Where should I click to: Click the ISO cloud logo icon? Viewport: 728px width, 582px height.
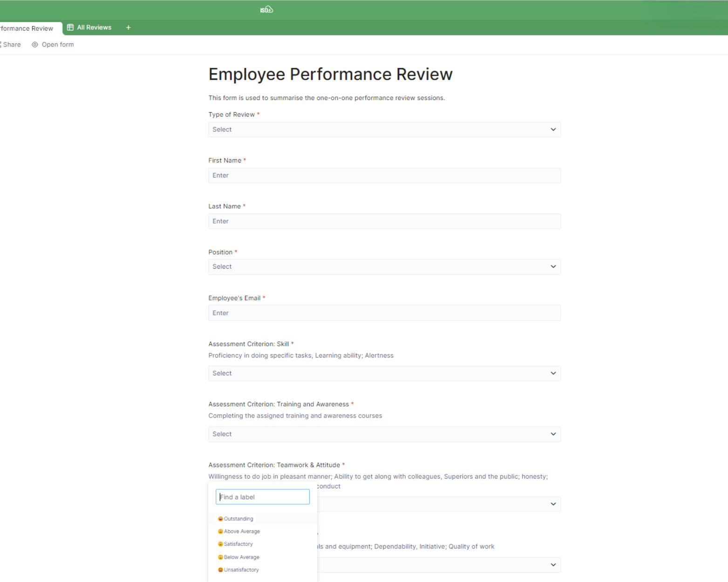coord(266,10)
